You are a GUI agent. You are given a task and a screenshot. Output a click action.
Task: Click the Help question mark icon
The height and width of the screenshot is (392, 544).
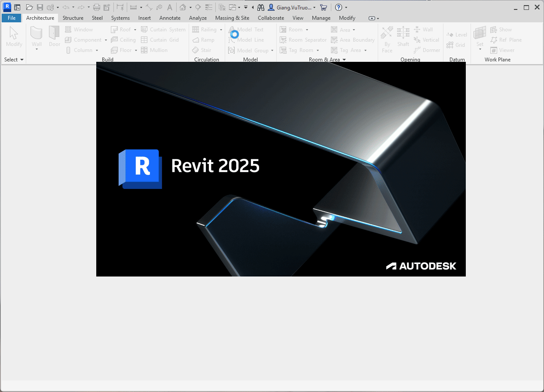[x=339, y=7]
